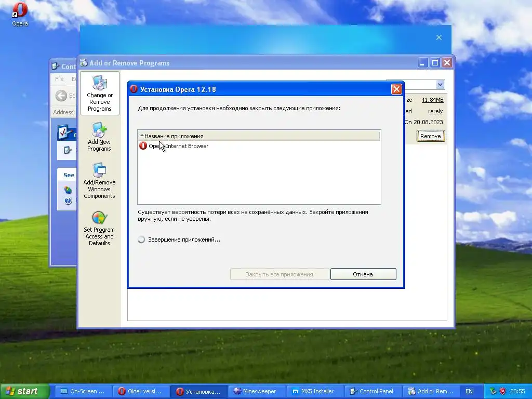Image resolution: width=532 pixels, height=399 pixels.
Task: Click the 20:55 system clock
Action: coord(517,391)
